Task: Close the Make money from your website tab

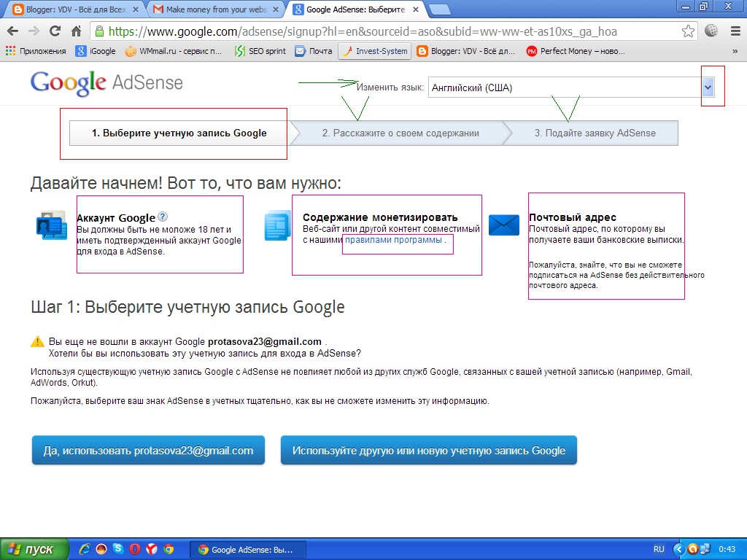Action: click(x=276, y=9)
